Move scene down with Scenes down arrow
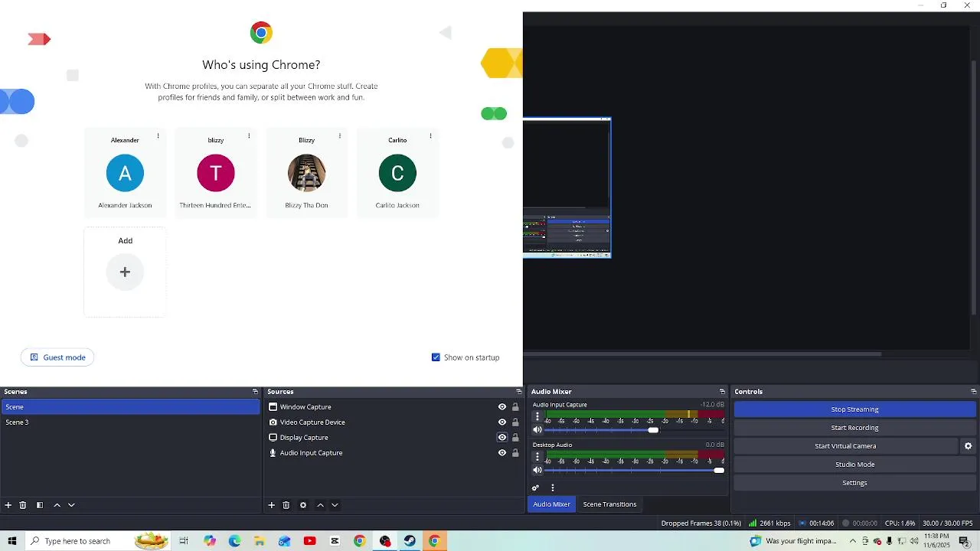The width and height of the screenshot is (980, 551). point(71,505)
